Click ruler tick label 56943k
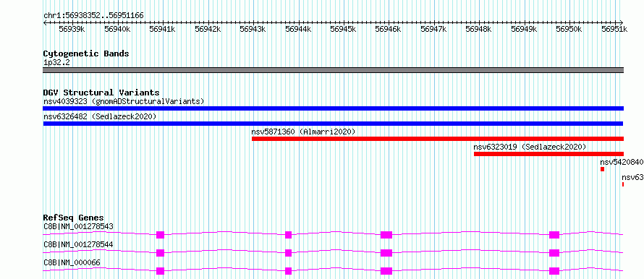 coord(253,29)
